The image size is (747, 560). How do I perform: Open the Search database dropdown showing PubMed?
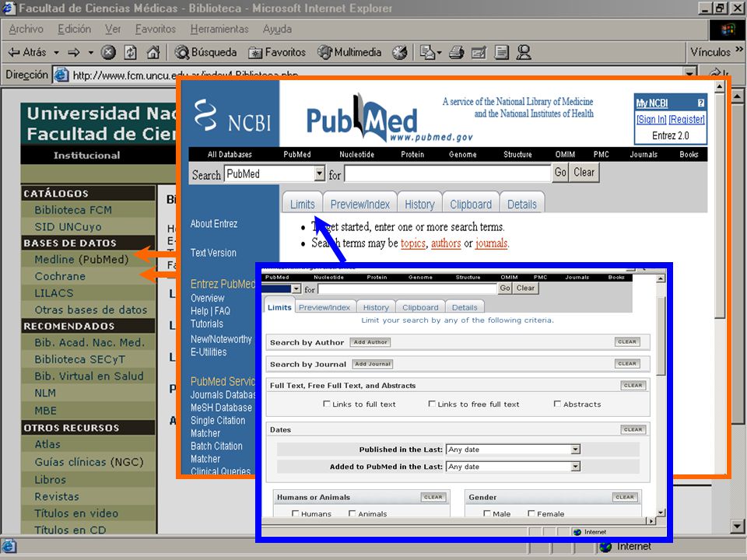click(275, 173)
